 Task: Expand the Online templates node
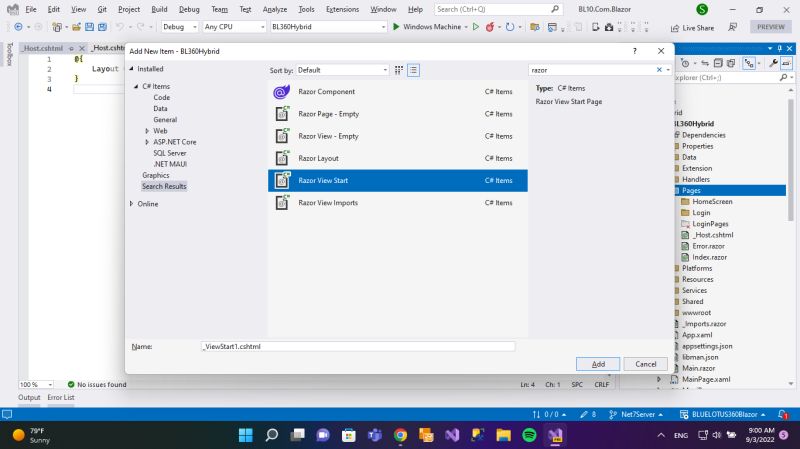coord(131,204)
